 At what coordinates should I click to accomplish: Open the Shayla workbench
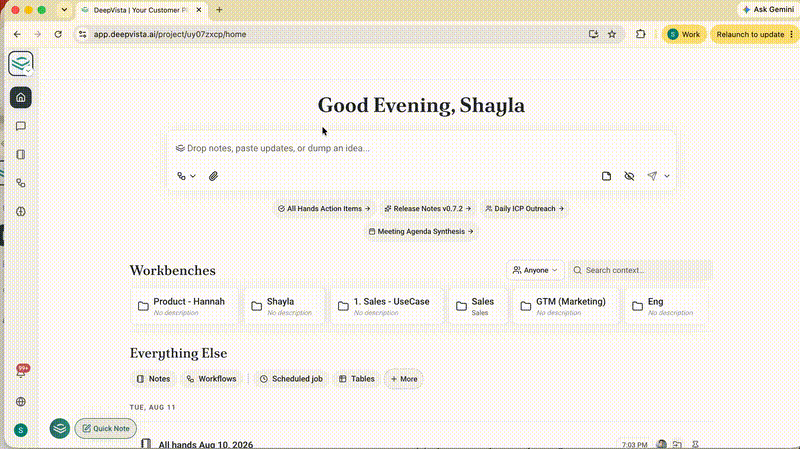click(x=285, y=306)
